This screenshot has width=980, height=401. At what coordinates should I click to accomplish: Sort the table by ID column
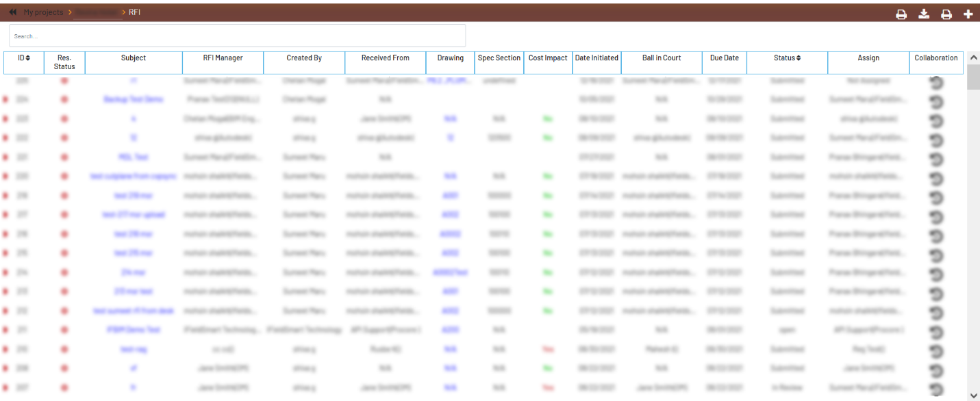[24, 58]
